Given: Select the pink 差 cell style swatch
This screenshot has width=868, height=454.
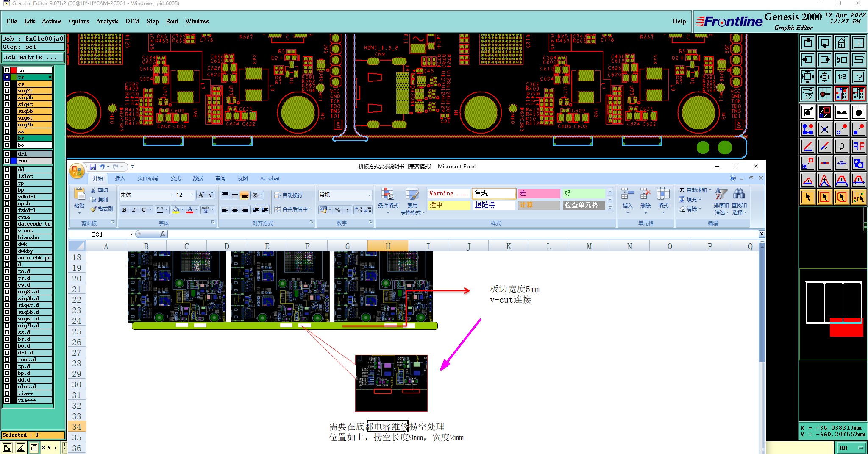Looking at the screenshot, I should [x=539, y=193].
